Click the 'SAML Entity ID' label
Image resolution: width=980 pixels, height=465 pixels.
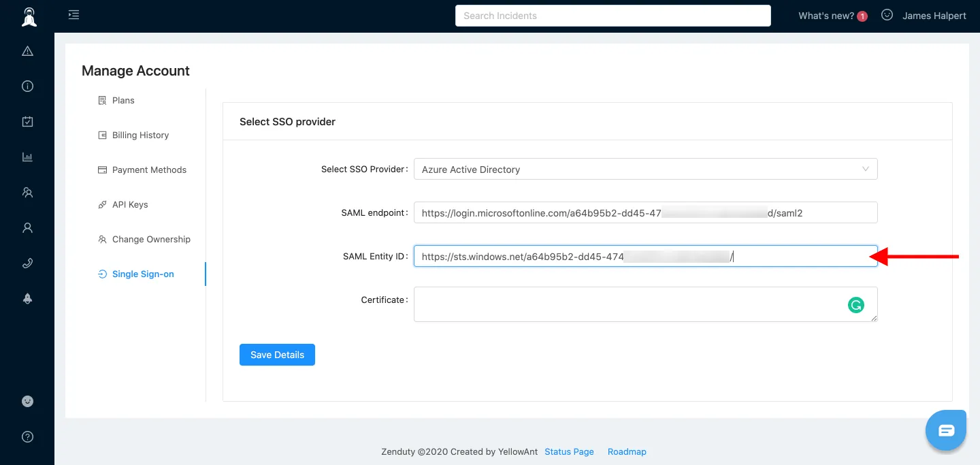(376, 256)
